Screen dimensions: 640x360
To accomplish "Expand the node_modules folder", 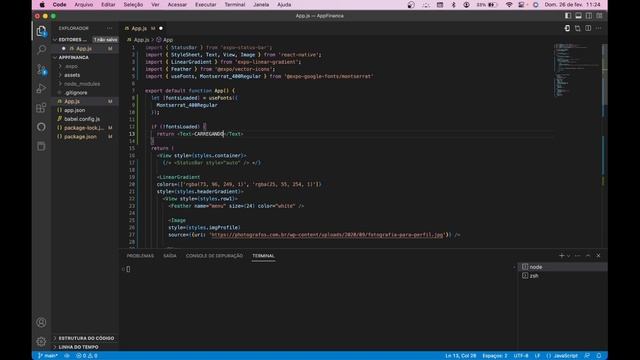I will point(85,84).
